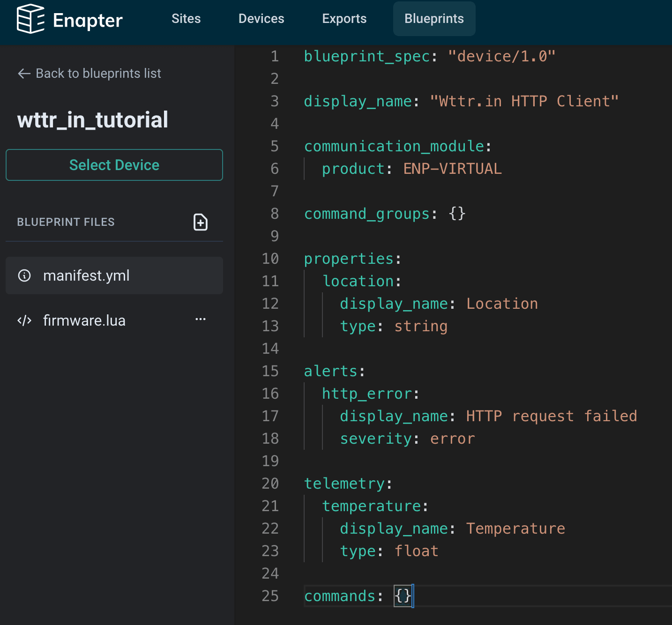Viewport: 672px width, 625px height.
Task: Open the Sites tab
Action: pos(186,19)
